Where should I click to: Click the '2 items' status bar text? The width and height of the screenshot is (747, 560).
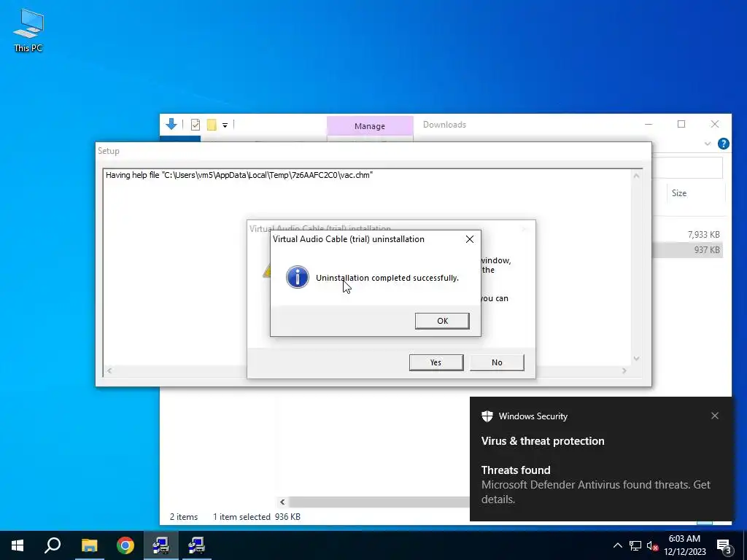tap(183, 517)
